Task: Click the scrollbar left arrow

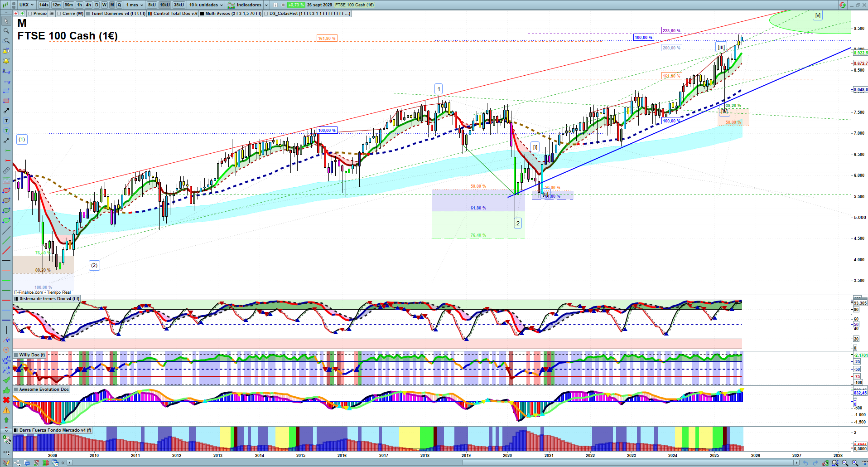Action: [x=69, y=463]
